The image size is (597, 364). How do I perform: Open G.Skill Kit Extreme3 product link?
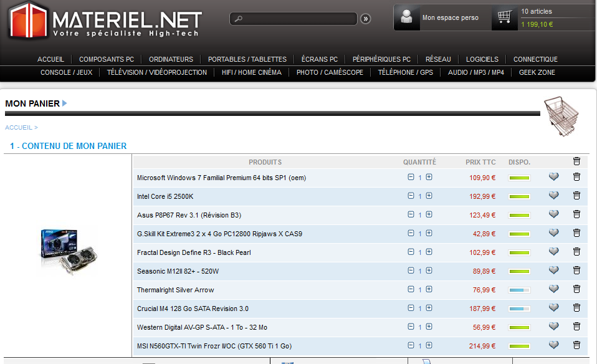(x=219, y=234)
